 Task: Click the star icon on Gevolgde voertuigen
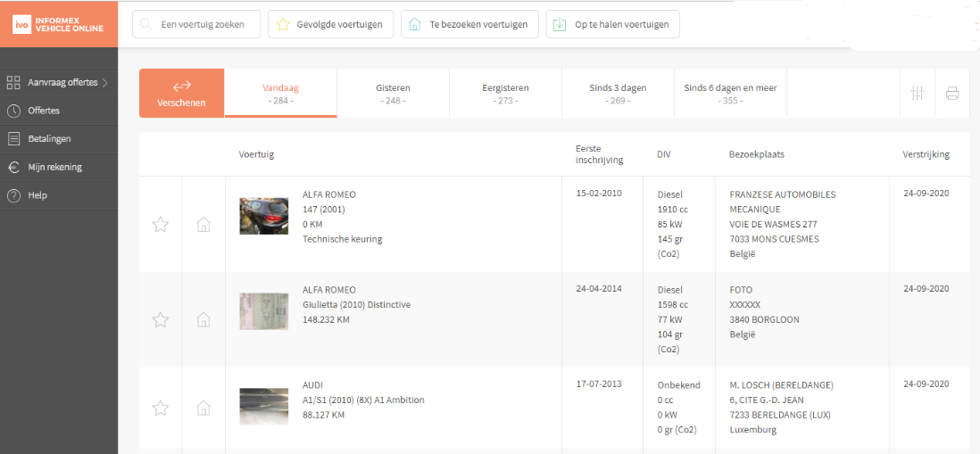283,24
